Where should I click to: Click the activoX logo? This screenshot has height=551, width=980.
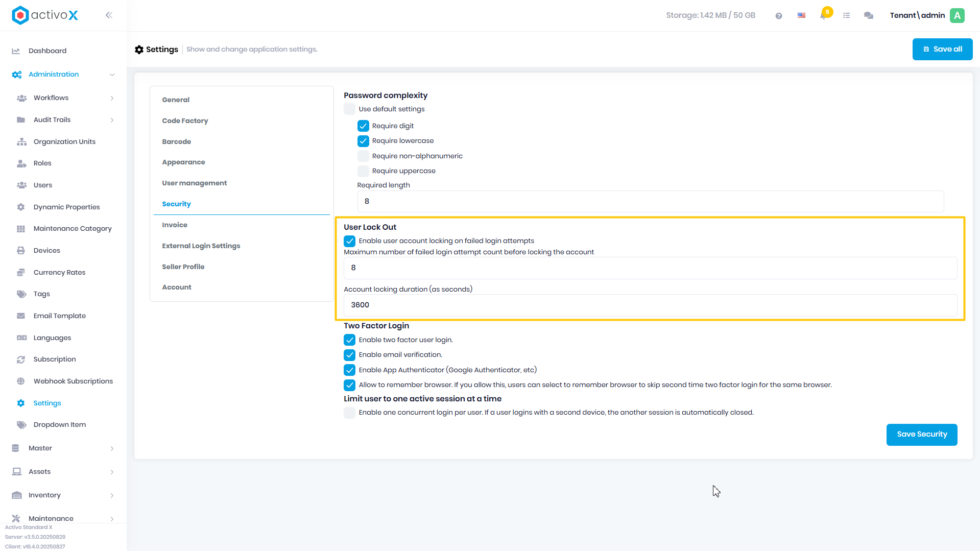[45, 15]
